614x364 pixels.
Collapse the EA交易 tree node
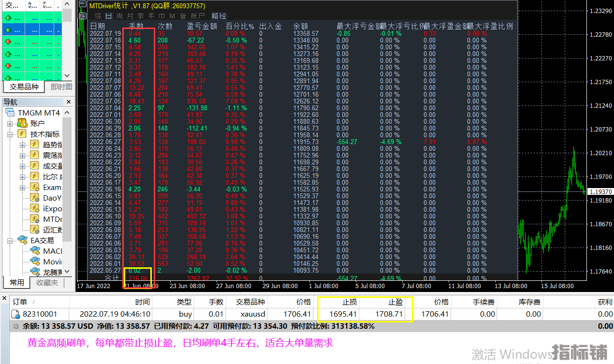click(10, 240)
